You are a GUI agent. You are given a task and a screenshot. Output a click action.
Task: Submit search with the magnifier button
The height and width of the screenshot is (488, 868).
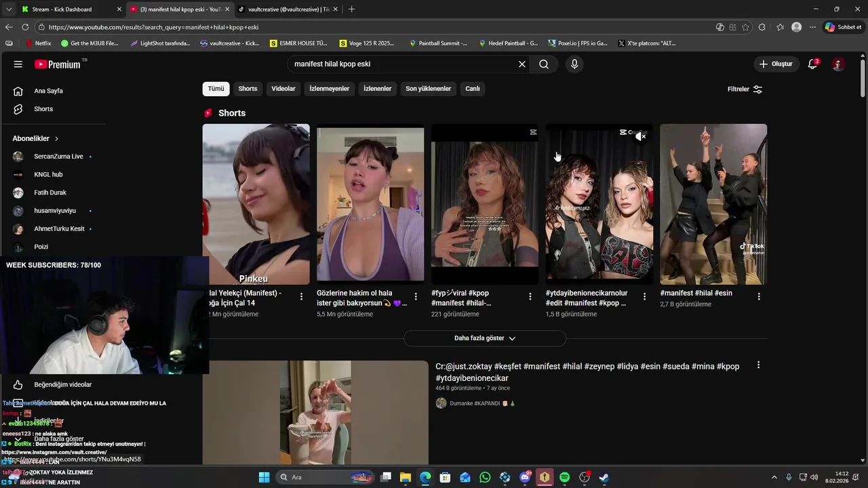[544, 64]
